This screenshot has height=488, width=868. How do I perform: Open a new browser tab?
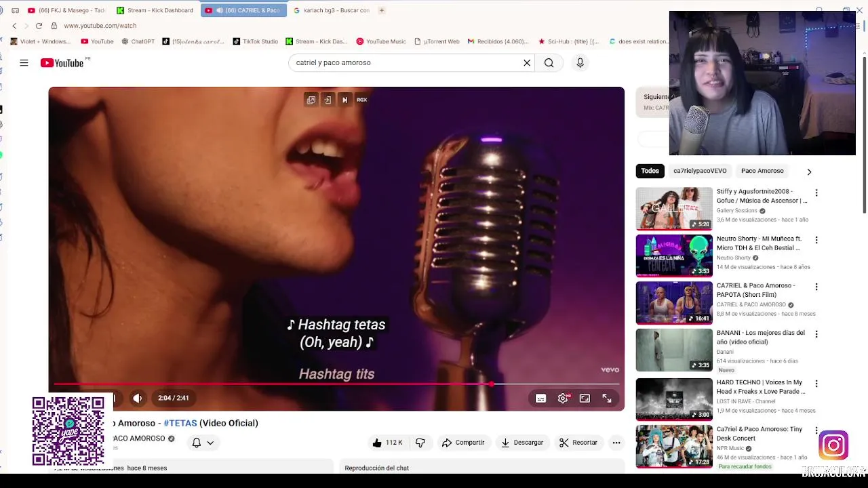[382, 10]
